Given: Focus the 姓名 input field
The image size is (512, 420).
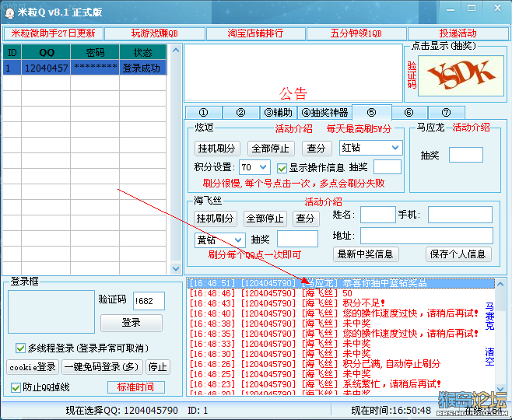Looking at the screenshot, I should tap(378, 215).
